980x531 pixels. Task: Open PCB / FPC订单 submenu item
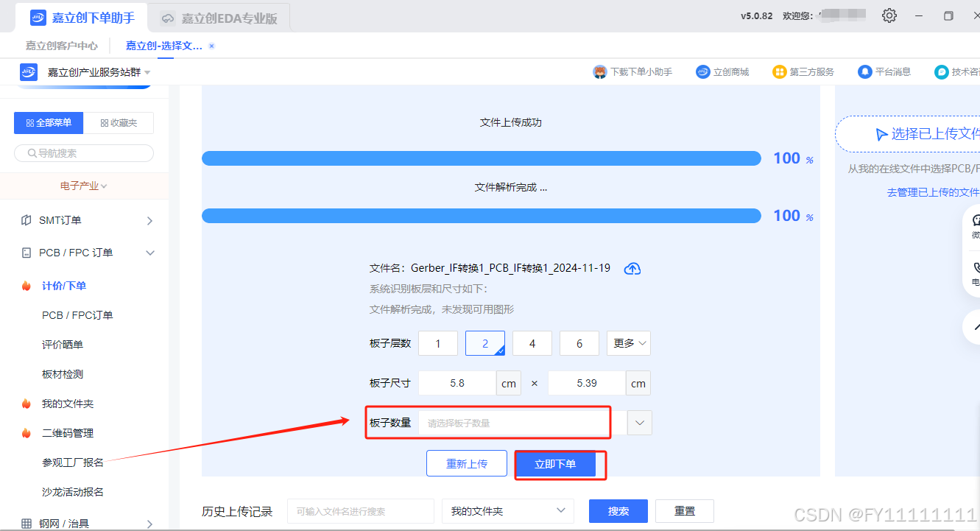(x=77, y=315)
